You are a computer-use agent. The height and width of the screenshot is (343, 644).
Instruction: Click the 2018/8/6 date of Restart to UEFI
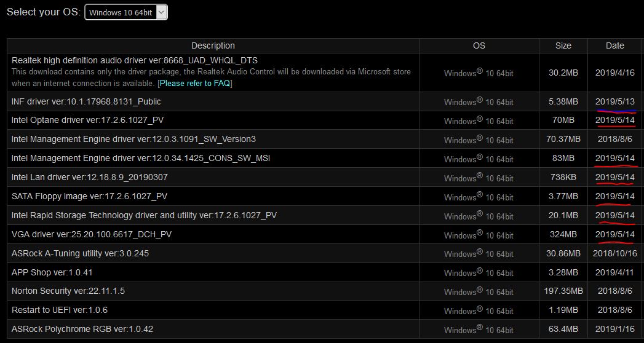click(x=615, y=310)
